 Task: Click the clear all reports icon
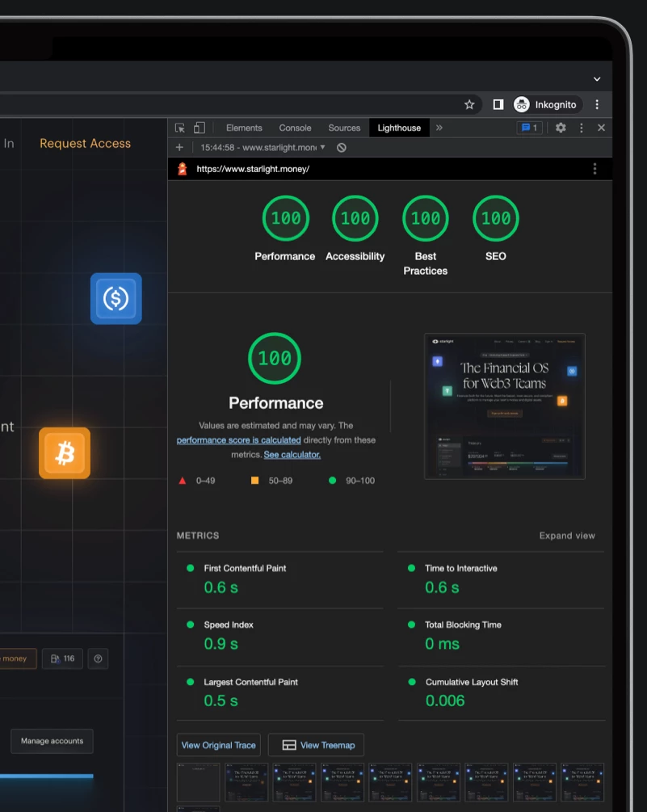point(342,148)
